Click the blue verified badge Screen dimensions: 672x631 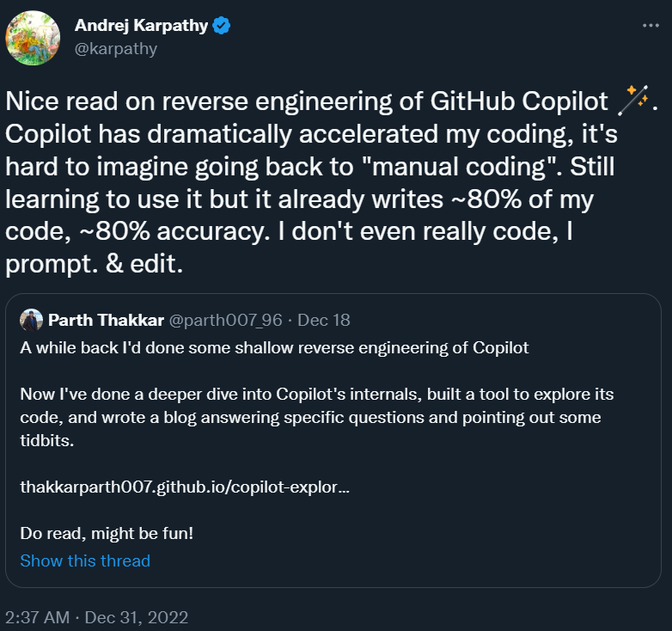[222, 26]
